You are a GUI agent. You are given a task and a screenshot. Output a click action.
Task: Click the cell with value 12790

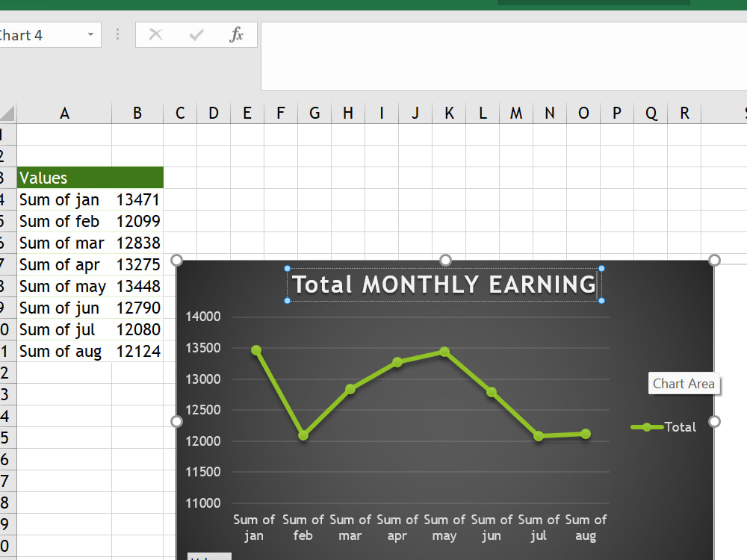click(x=137, y=308)
